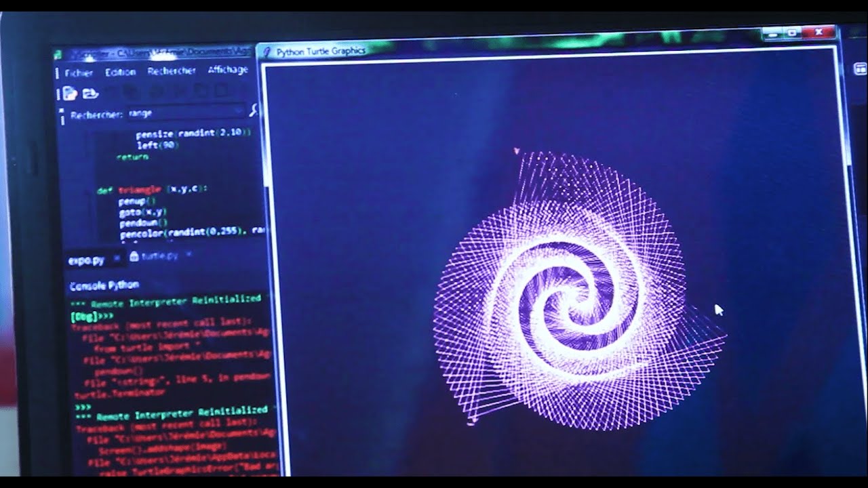Close the expo.py tab
This screenshot has height=488, width=868.
[116, 258]
